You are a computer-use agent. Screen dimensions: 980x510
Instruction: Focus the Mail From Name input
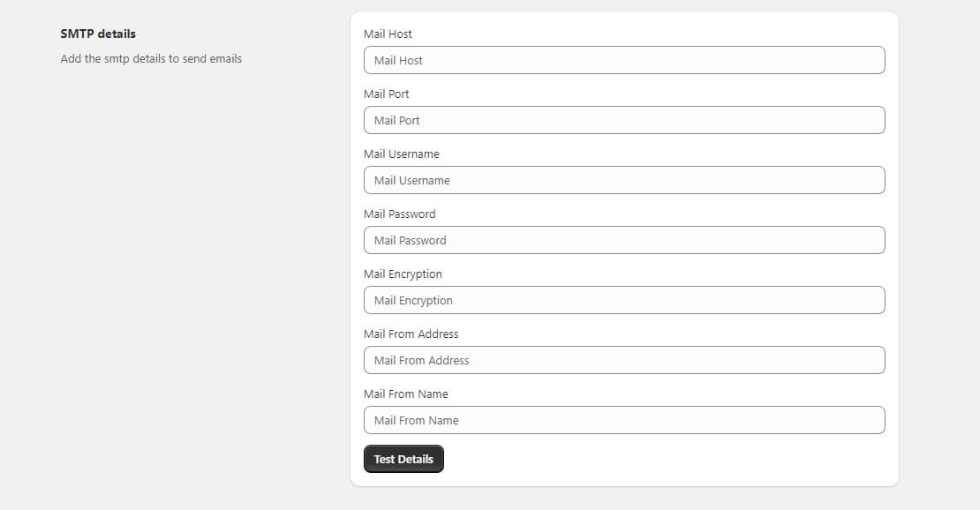point(623,420)
